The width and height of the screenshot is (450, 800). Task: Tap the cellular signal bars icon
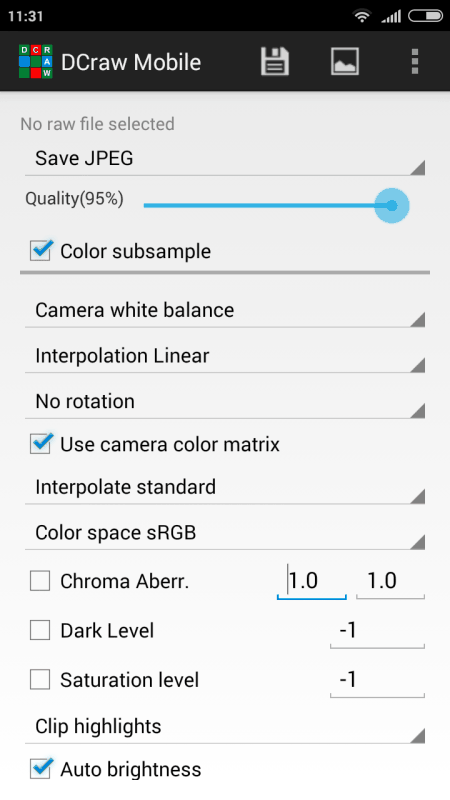pyautogui.click(x=391, y=17)
